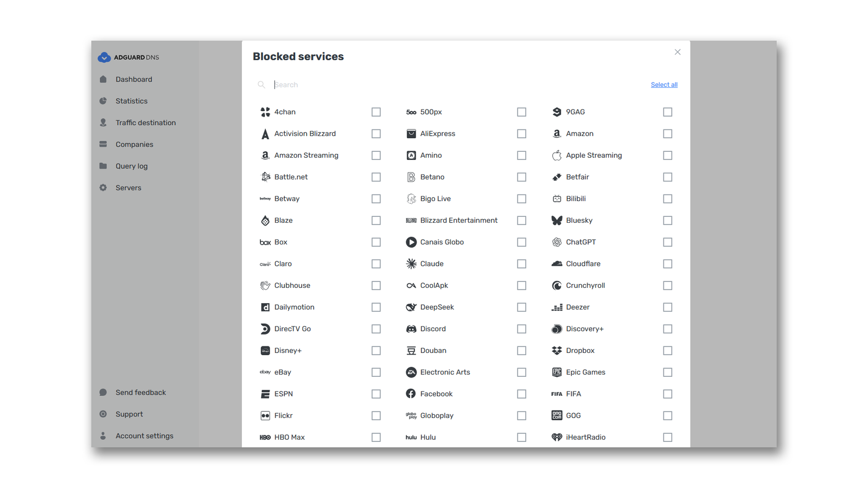Screen dimensions: 868x488
Task: Click the Facebook logo icon
Action: (411, 394)
